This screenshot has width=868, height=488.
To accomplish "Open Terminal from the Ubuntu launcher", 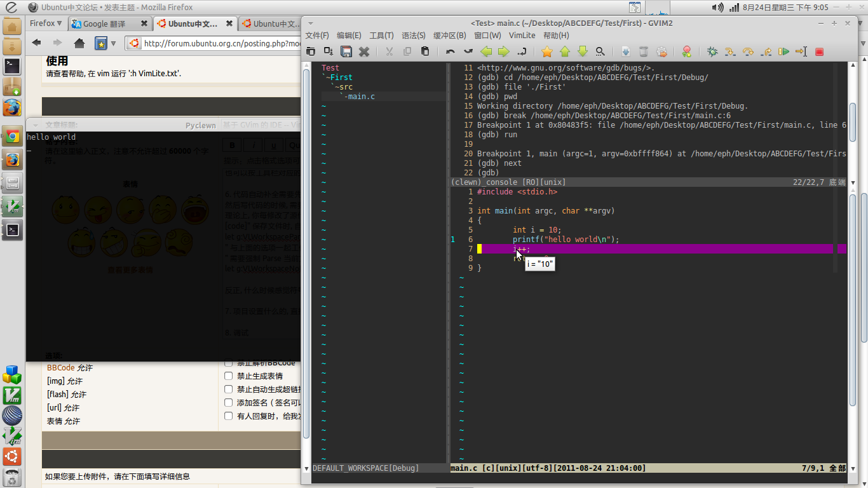I will (x=12, y=65).
